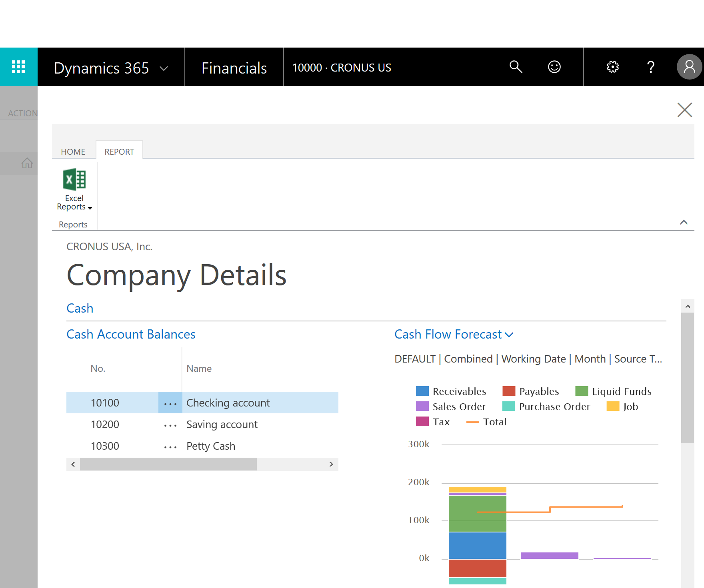Select the Petty Cash account row

pyautogui.click(x=211, y=446)
